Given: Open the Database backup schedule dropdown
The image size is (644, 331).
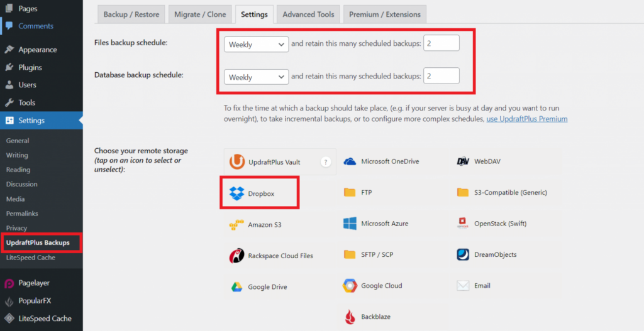Looking at the screenshot, I should 257,77.
